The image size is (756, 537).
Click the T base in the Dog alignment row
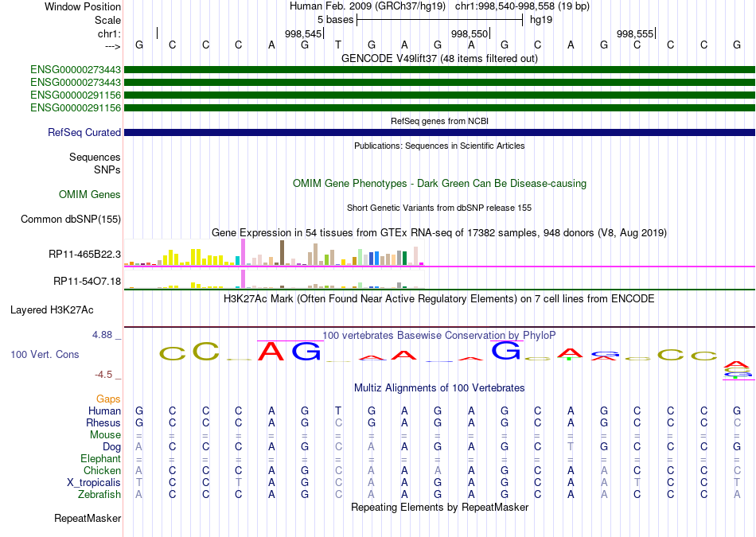pos(571,446)
